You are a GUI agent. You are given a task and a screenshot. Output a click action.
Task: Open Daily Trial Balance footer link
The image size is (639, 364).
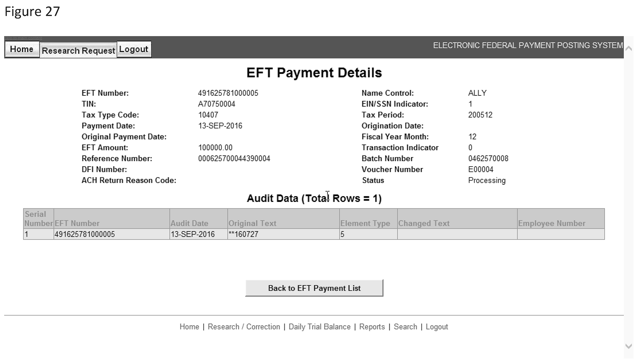[x=319, y=327]
